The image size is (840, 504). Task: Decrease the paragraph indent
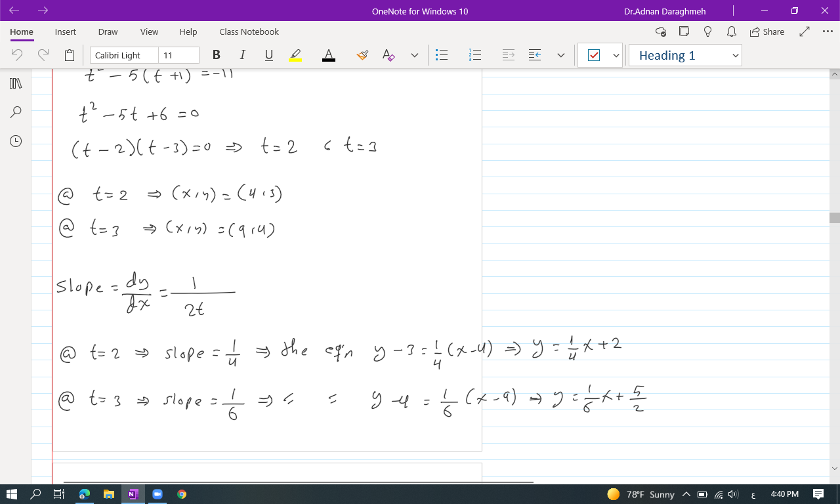pos(535,55)
